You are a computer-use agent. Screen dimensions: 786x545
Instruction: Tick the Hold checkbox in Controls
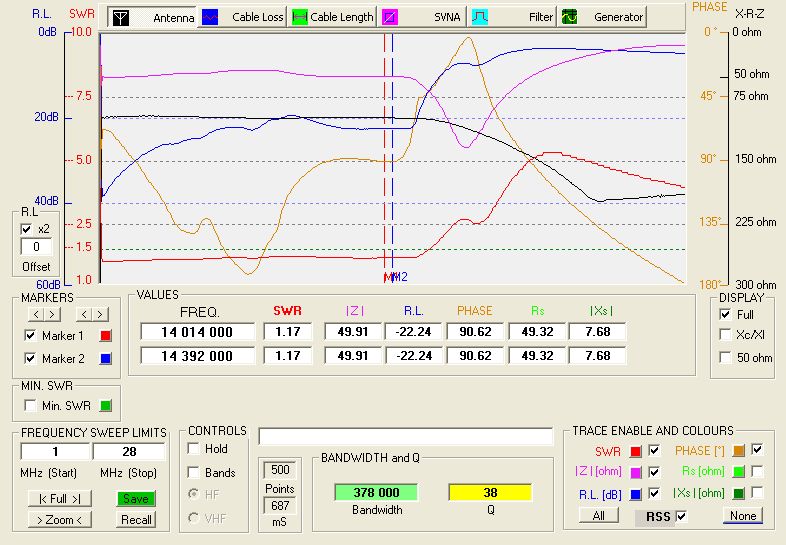coord(194,450)
